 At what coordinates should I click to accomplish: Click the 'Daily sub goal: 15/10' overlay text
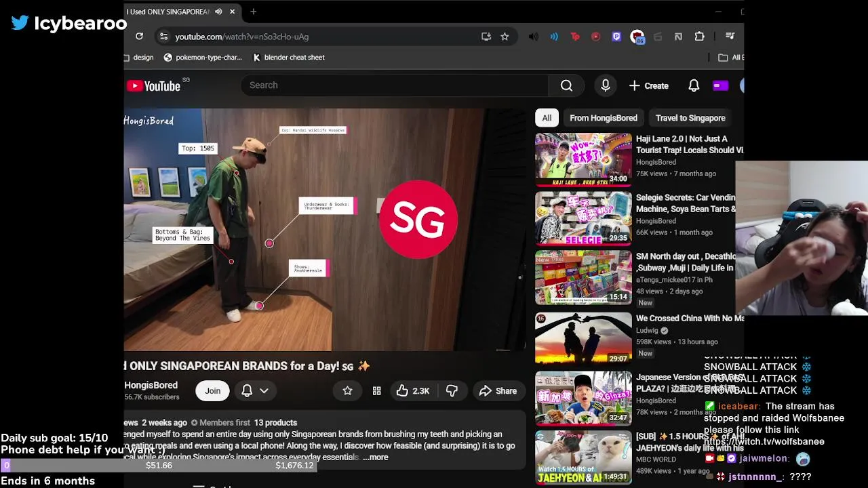[54, 438]
